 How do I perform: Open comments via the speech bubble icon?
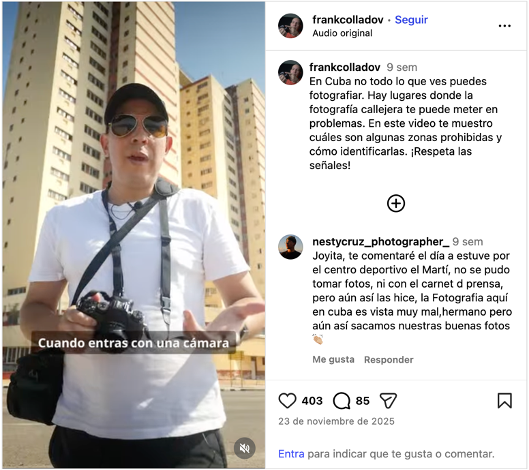pos(341,401)
